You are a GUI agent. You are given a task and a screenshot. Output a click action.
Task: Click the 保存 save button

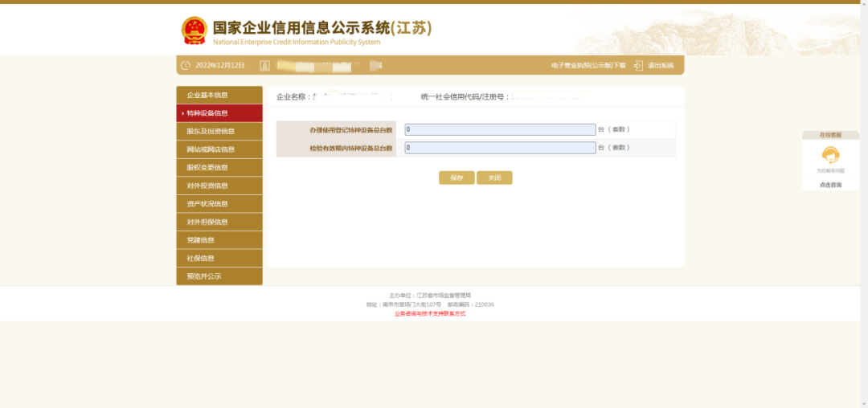point(457,177)
